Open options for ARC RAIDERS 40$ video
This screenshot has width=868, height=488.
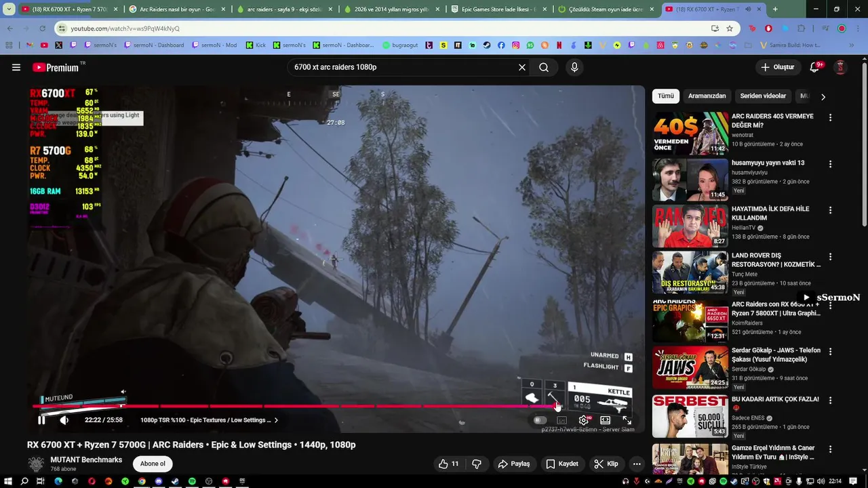click(x=830, y=117)
